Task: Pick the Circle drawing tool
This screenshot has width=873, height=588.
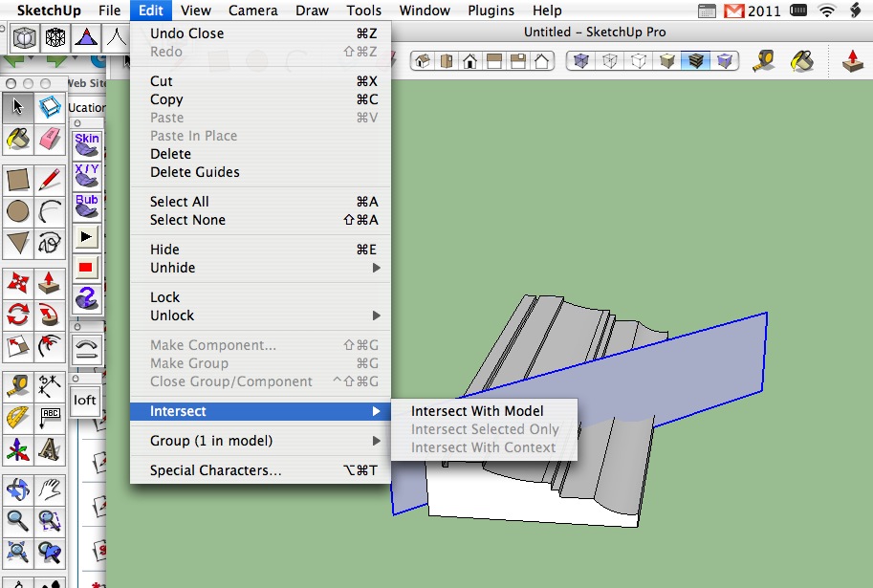Action: pyautogui.click(x=17, y=211)
